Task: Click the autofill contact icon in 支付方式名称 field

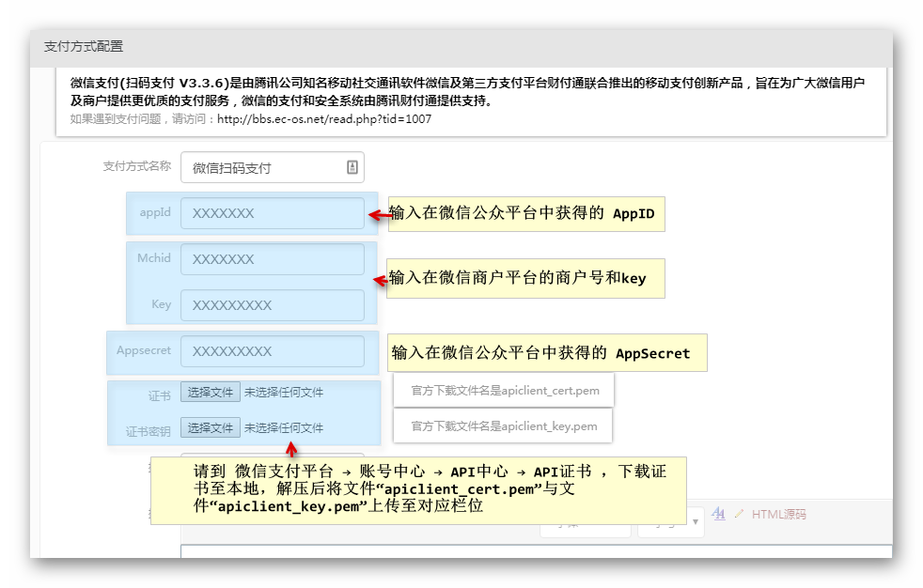Action: pos(352,167)
